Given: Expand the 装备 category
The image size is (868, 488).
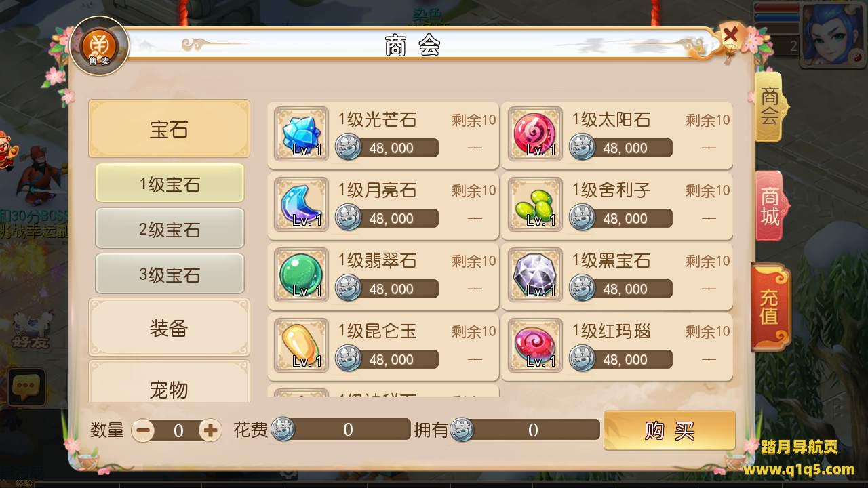Looking at the screenshot, I should click(x=169, y=328).
